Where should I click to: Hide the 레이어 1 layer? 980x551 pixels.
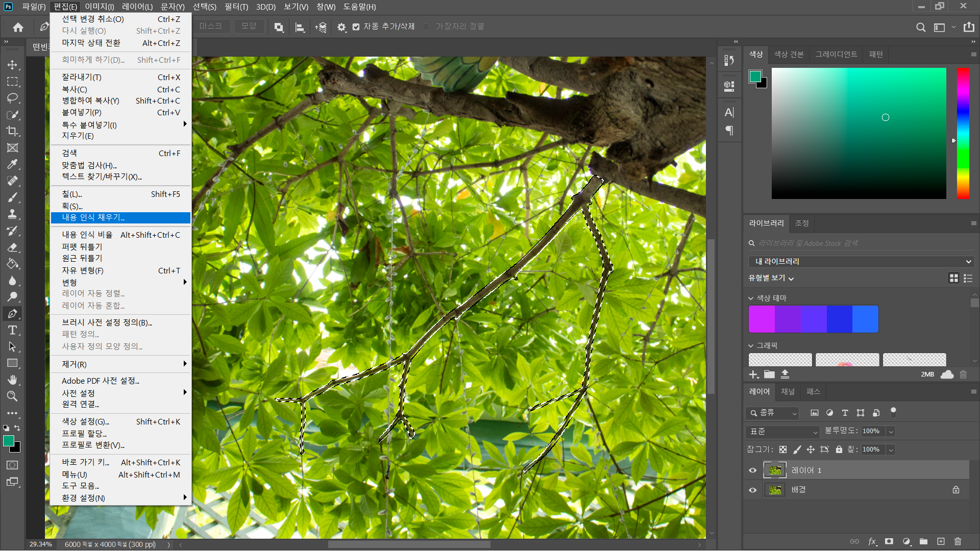[x=752, y=470]
